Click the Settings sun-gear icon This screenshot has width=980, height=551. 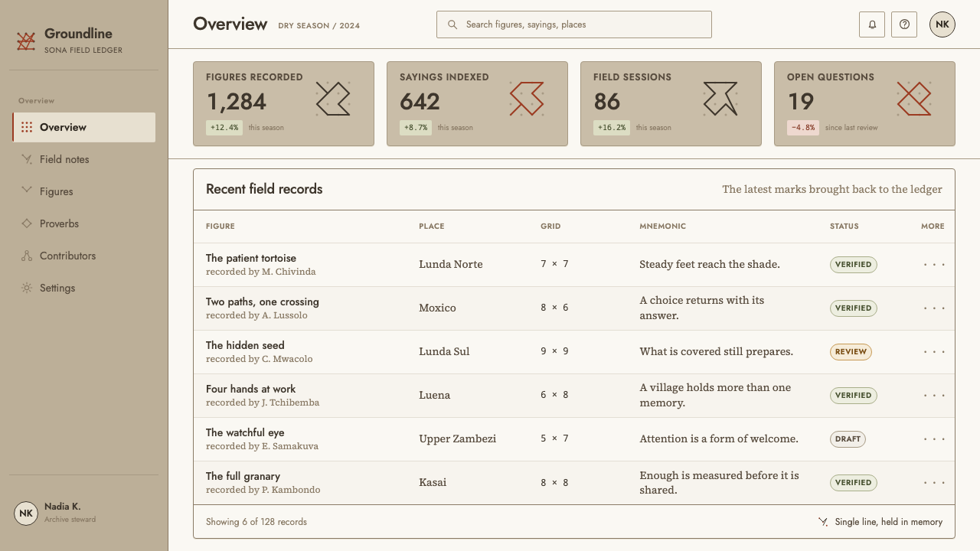click(x=27, y=288)
